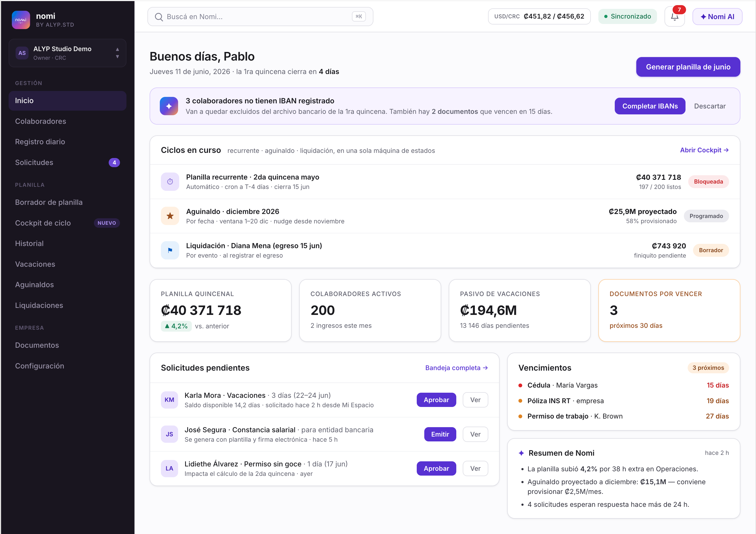Open Liquidaciones in the sidebar
Viewport: 756px width, 534px height.
[68, 305]
